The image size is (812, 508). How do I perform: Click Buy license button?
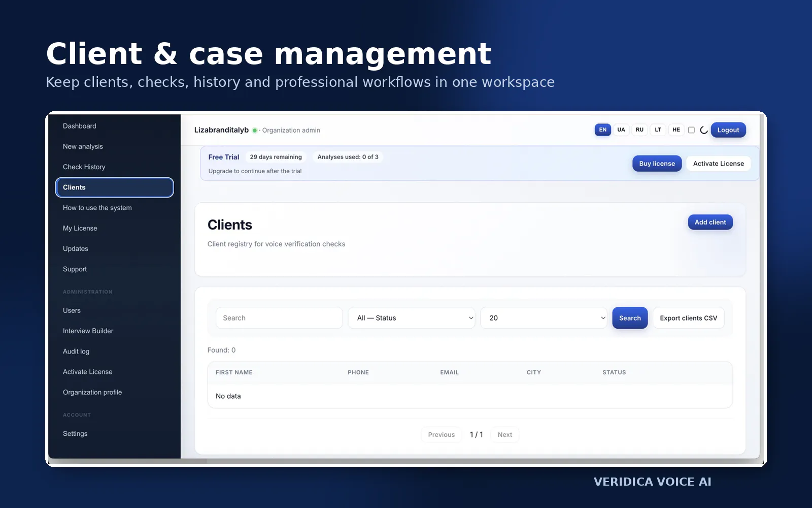657,164
